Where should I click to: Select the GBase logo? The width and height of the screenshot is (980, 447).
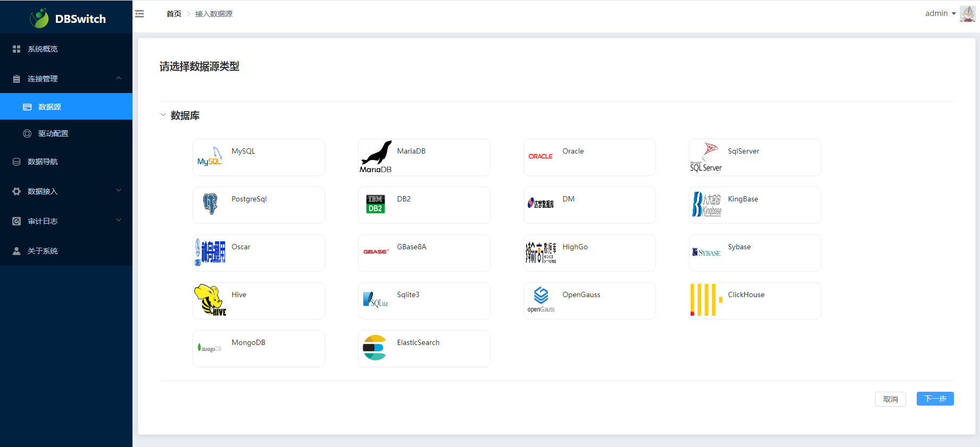376,251
